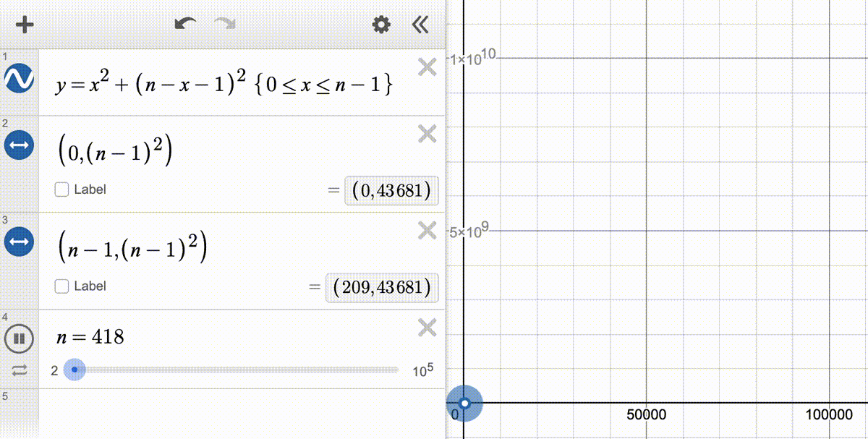Add a new expression item
Image resolution: width=868 pixels, height=439 pixels.
tap(25, 25)
